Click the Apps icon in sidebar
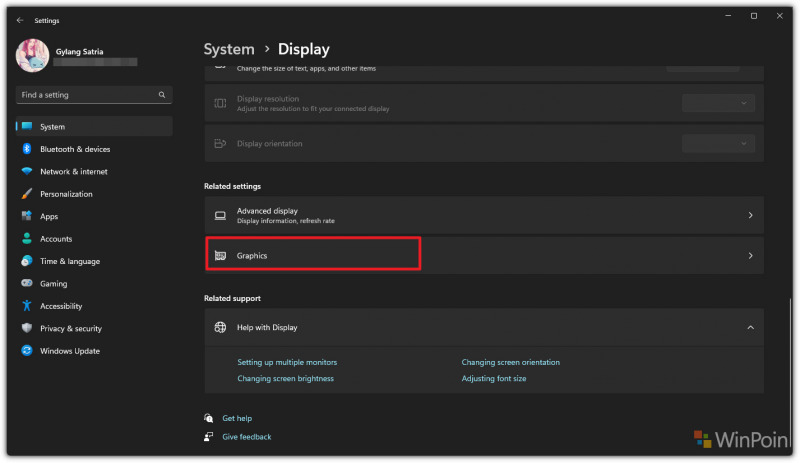800x463 pixels. [x=27, y=216]
